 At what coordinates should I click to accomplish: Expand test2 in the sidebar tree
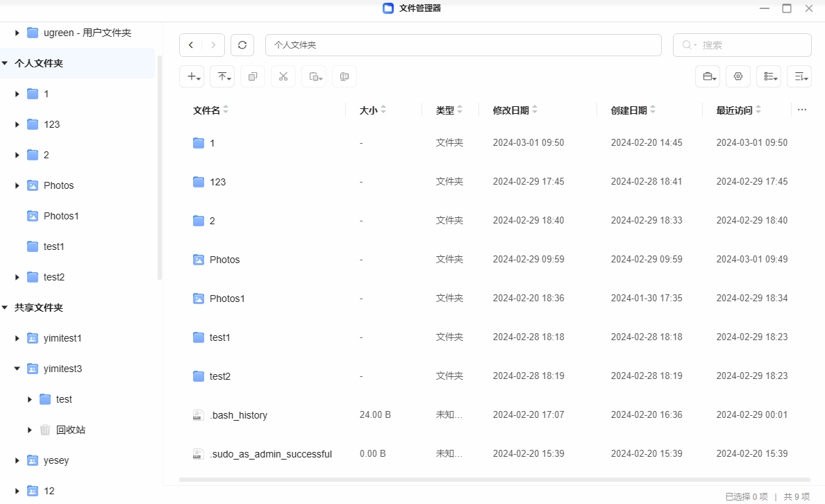point(17,277)
